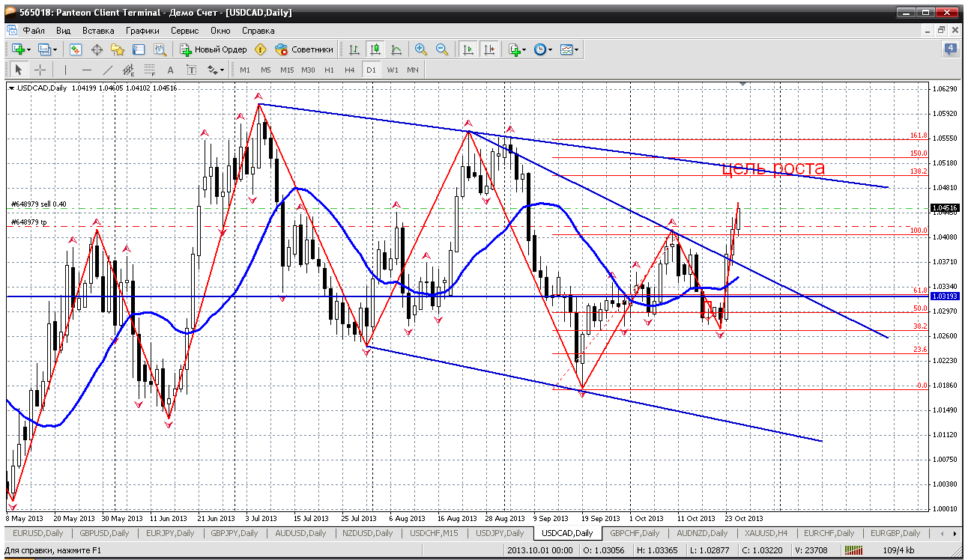Select the crosshair tool
Image resolution: width=965 pixels, height=560 pixels.
tap(40, 70)
